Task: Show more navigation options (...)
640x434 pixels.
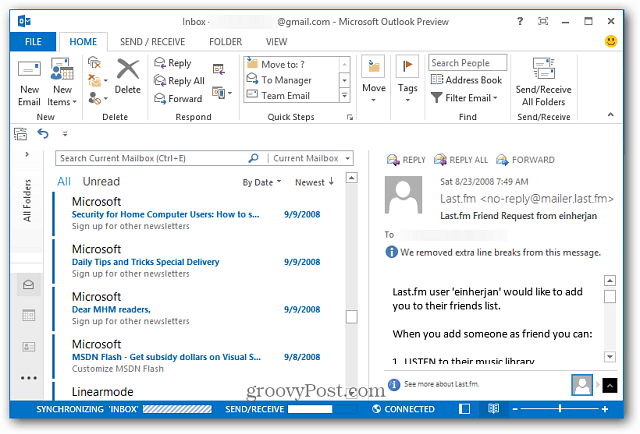Action: tap(29, 378)
